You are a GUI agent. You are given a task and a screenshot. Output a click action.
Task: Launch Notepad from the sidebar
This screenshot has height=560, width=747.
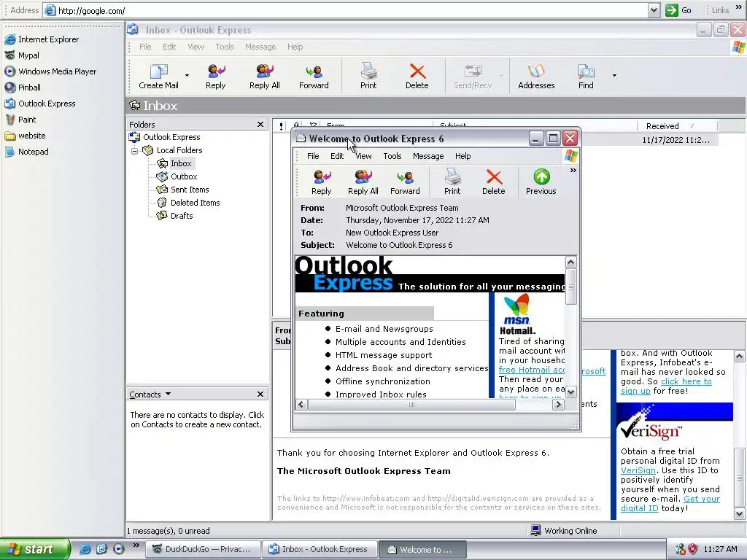click(27, 152)
